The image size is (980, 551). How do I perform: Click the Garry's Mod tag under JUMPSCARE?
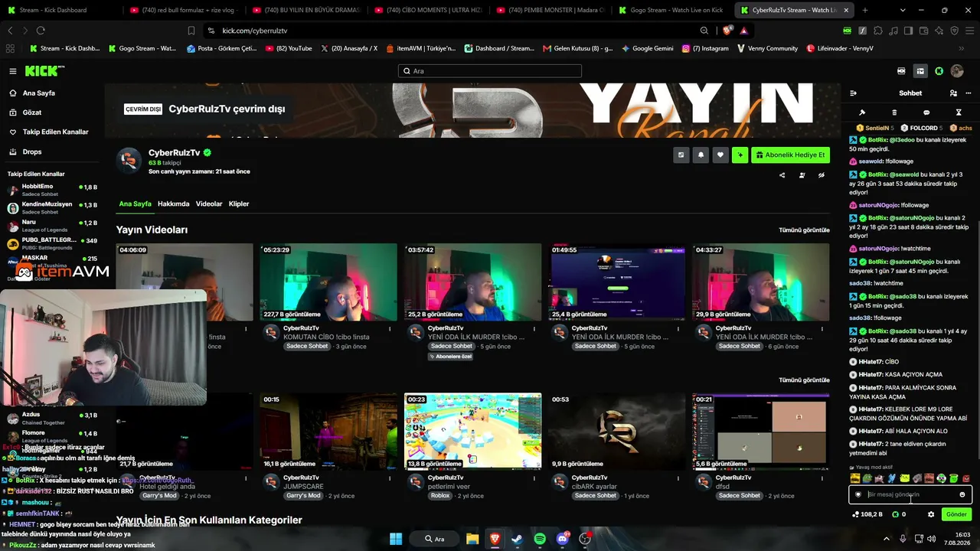click(x=303, y=495)
